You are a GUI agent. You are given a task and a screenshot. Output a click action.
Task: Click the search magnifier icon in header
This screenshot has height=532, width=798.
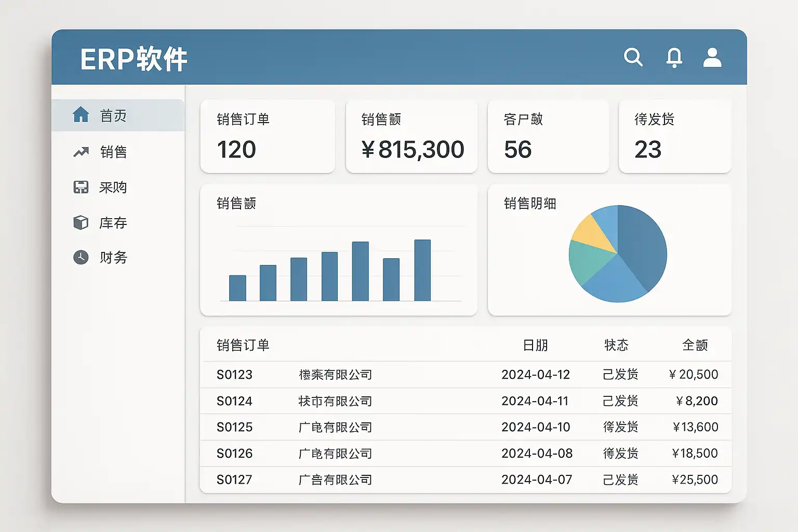tap(633, 57)
